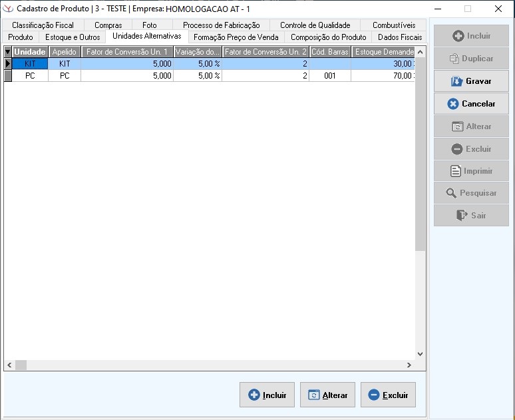The height and width of the screenshot is (420, 515).
Task: Click the Gravar save button
Action: click(x=471, y=81)
